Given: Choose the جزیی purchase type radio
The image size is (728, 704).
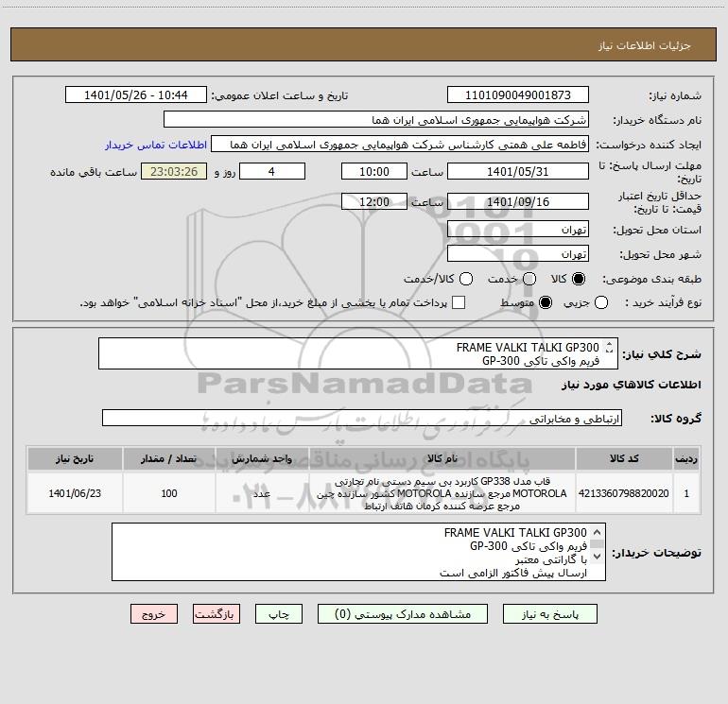Looking at the screenshot, I should click(601, 302).
